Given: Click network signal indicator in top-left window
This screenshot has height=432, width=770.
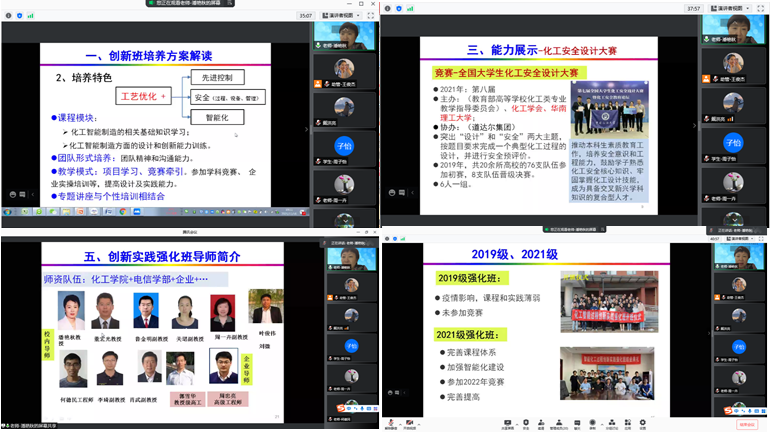Looking at the screenshot, I should coord(31,16).
